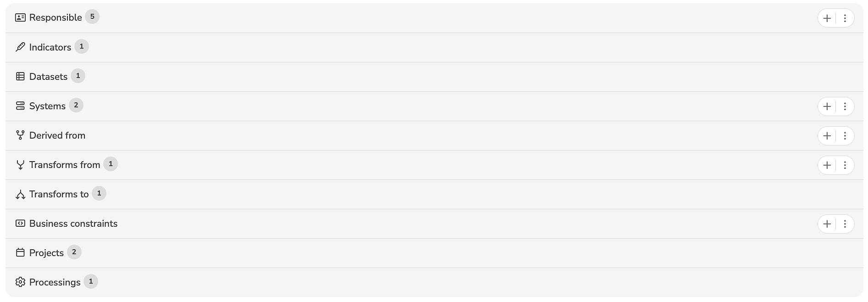Expand the Projects section
Screen dimensions: 868x302
click(x=46, y=253)
